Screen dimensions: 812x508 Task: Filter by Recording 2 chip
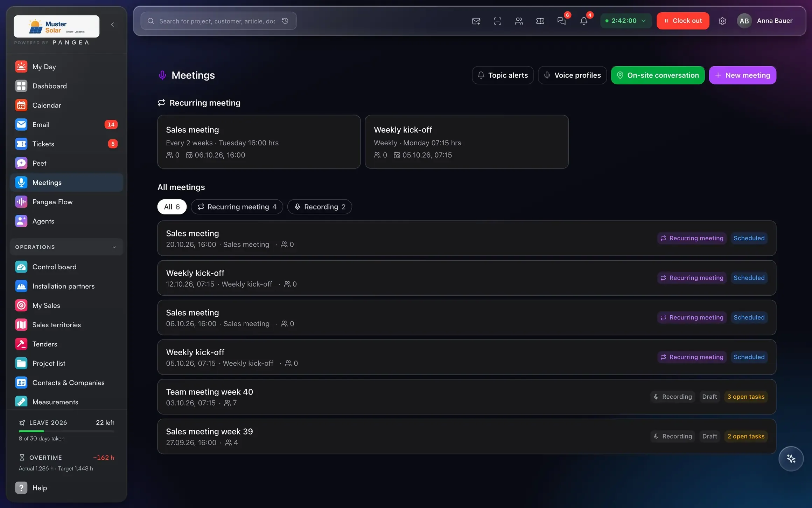pos(320,207)
